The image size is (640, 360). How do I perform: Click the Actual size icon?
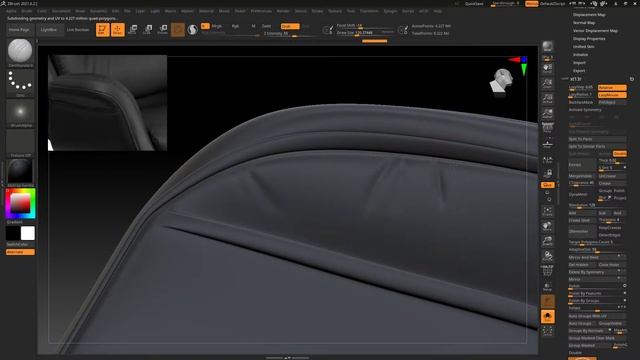(547, 98)
